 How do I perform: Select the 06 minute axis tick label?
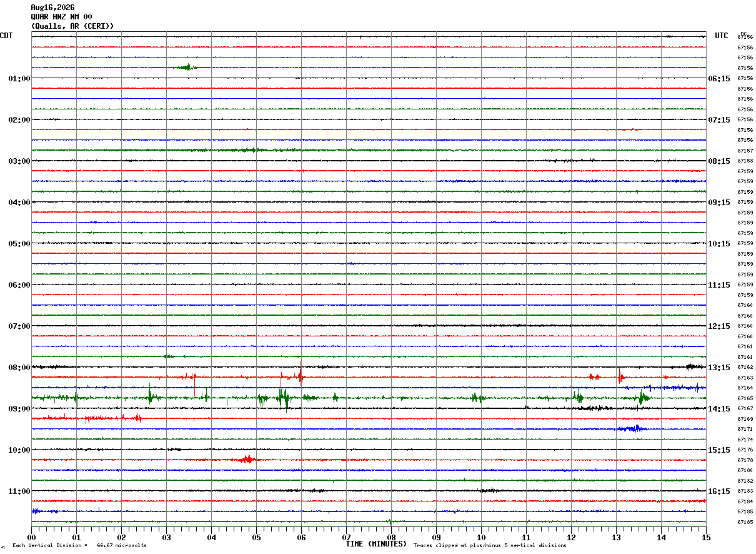pyautogui.click(x=301, y=537)
